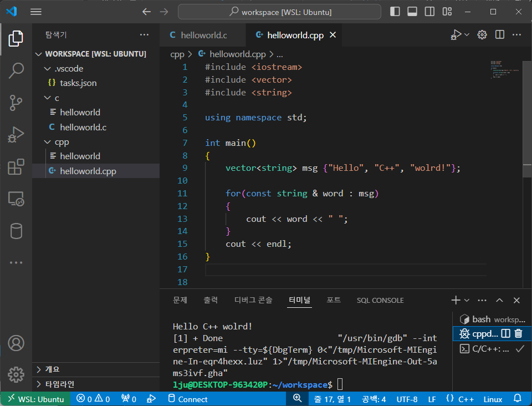Open Source Control view
532x406 pixels.
tap(16, 103)
